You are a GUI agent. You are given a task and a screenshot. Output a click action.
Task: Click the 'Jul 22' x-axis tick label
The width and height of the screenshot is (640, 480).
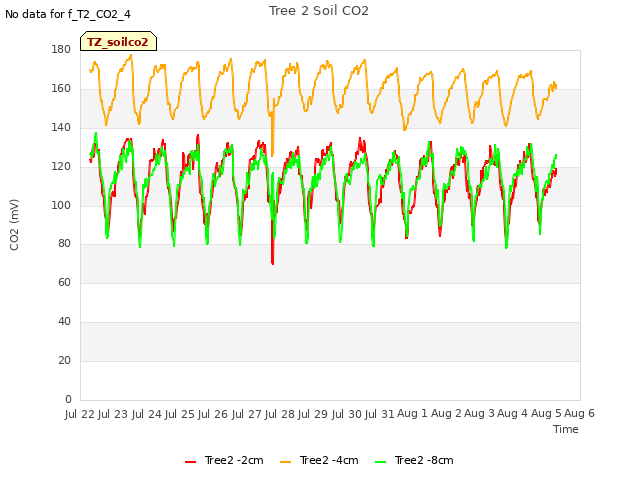click(80, 414)
